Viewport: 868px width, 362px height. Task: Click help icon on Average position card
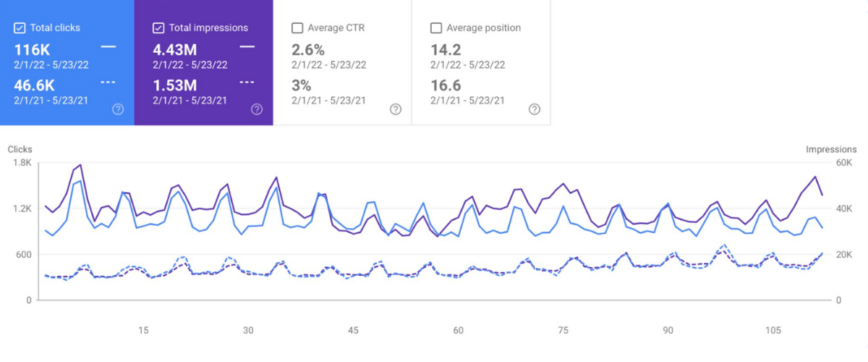click(534, 109)
